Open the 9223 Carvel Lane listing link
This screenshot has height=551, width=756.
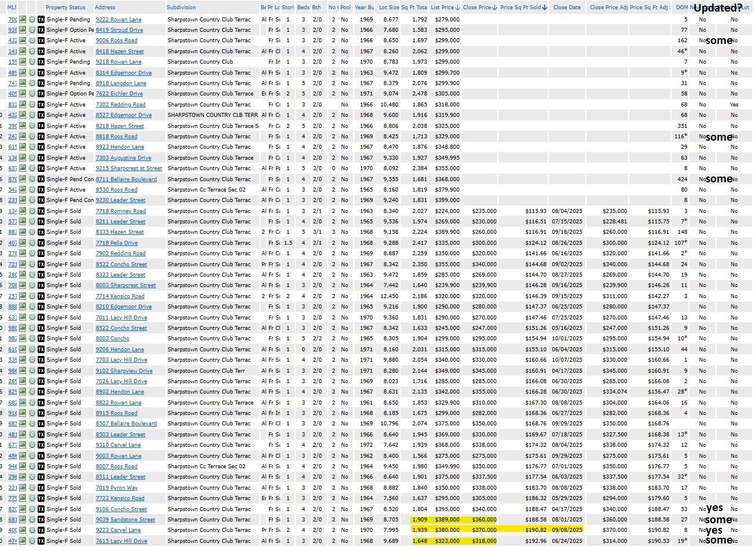[118, 530]
